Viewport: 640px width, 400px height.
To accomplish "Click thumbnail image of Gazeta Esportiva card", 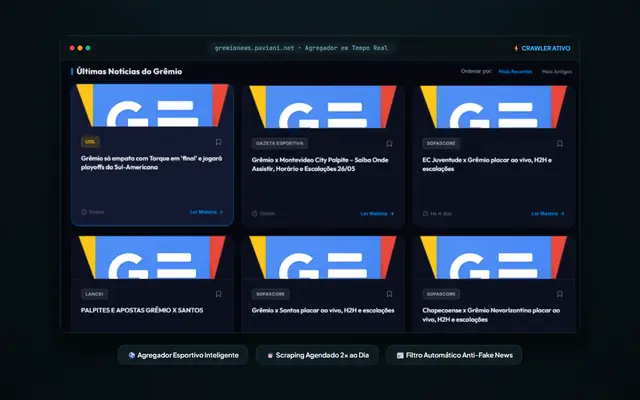I will (323, 107).
